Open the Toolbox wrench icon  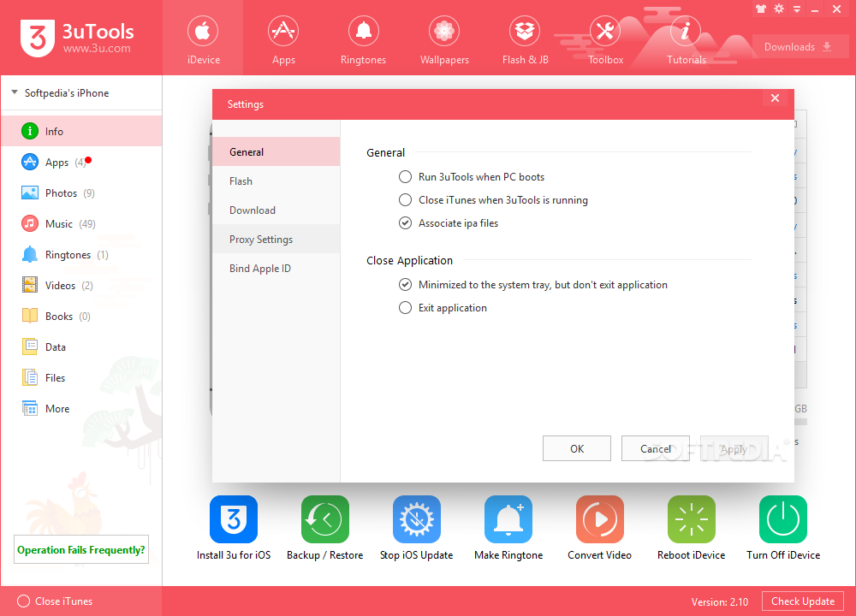tap(605, 31)
